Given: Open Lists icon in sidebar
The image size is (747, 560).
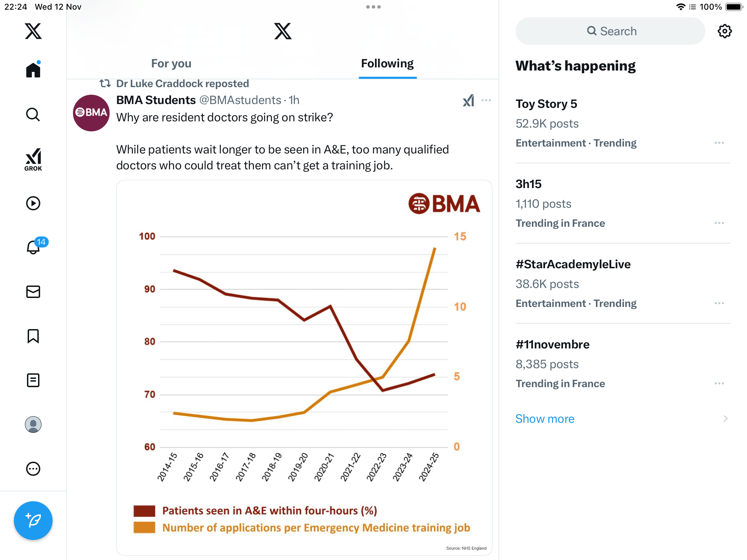Looking at the screenshot, I should pos(33,380).
